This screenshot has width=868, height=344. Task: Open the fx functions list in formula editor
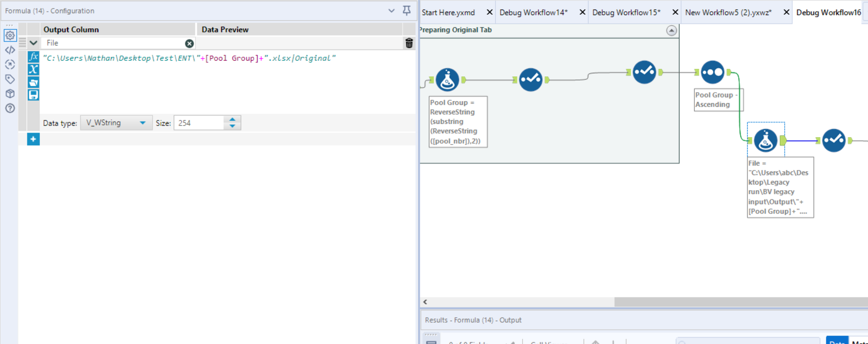[x=33, y=57]
